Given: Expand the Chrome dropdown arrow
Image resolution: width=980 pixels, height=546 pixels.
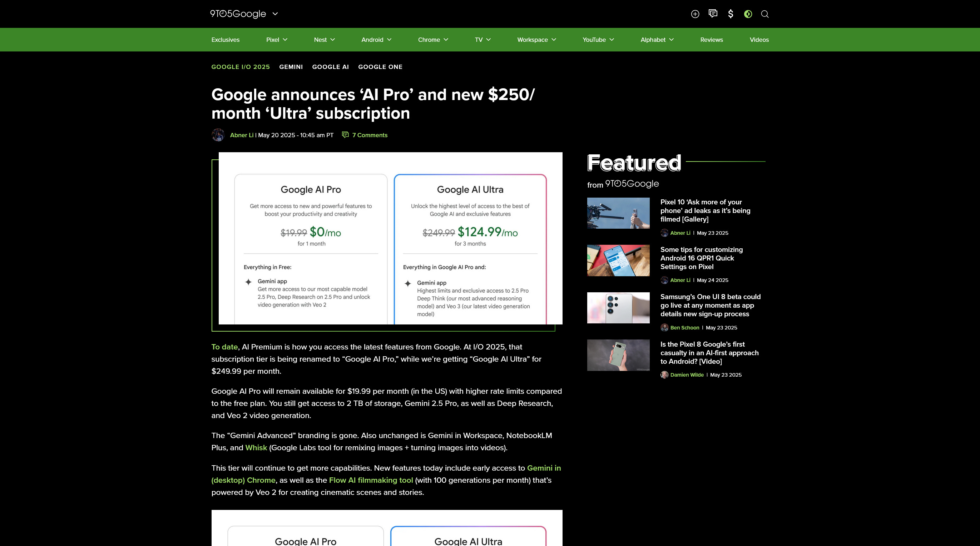Looking at the screenshot, I should 446,40.
